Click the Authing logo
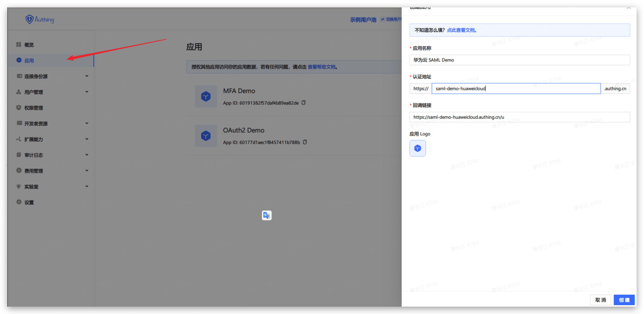 tap(39, 19)
